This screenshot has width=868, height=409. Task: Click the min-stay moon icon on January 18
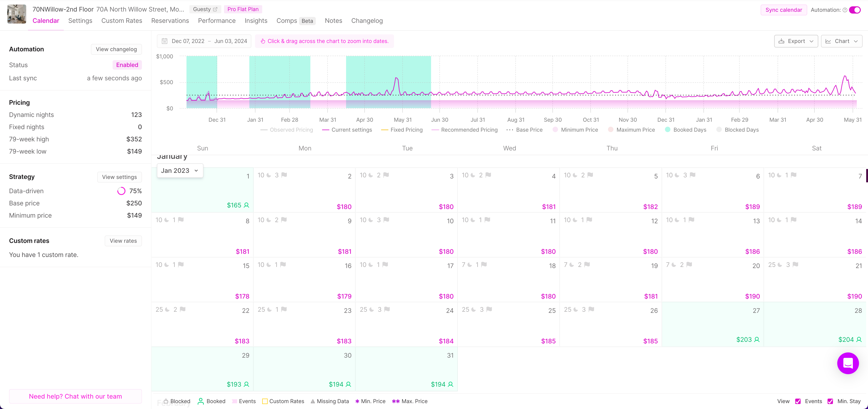(469, 265)
